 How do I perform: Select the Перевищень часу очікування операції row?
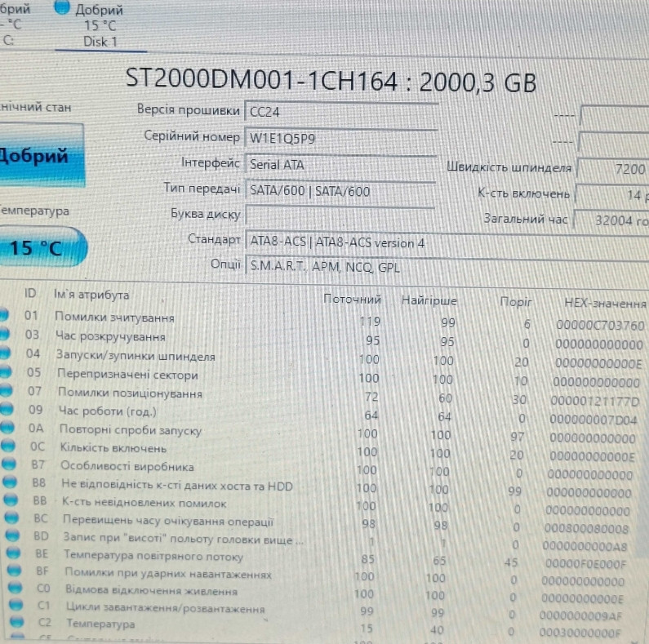pyautogui.click(x=317, y=522)
